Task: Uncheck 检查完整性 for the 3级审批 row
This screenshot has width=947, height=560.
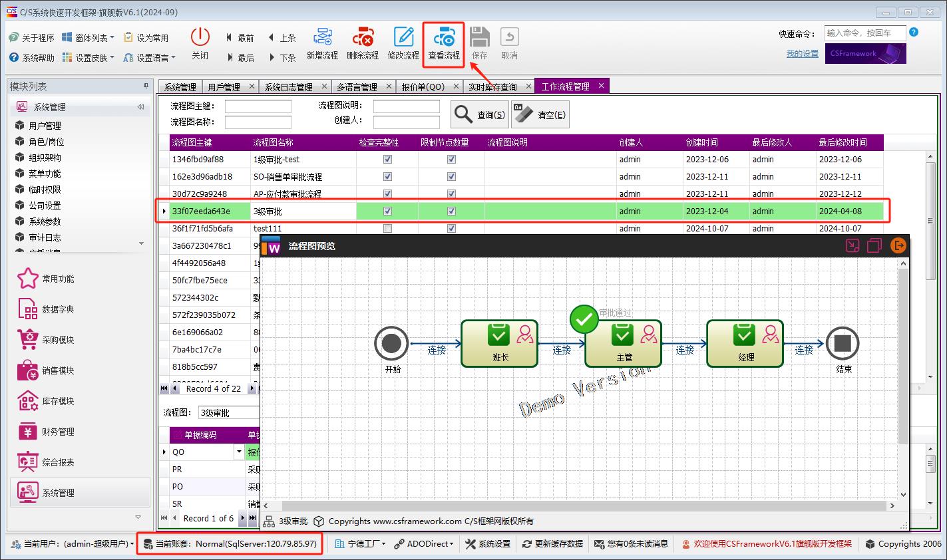Action: point(387,211)
